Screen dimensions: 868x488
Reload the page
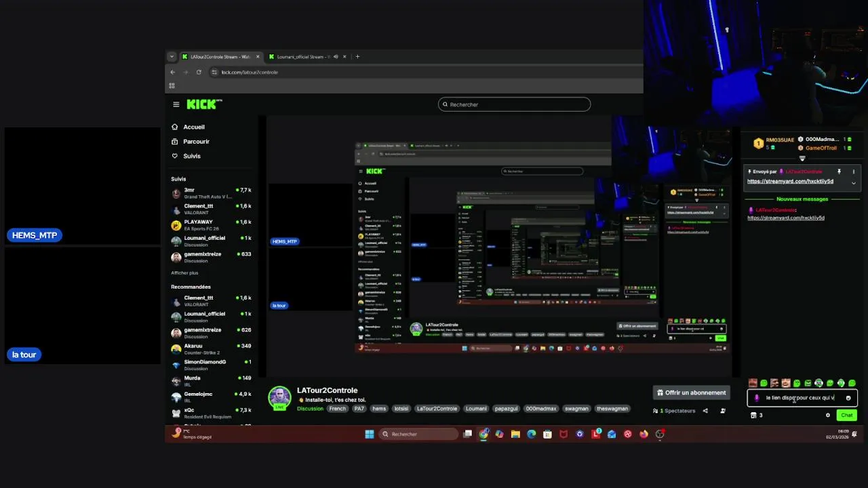click(x=199, y=72)
